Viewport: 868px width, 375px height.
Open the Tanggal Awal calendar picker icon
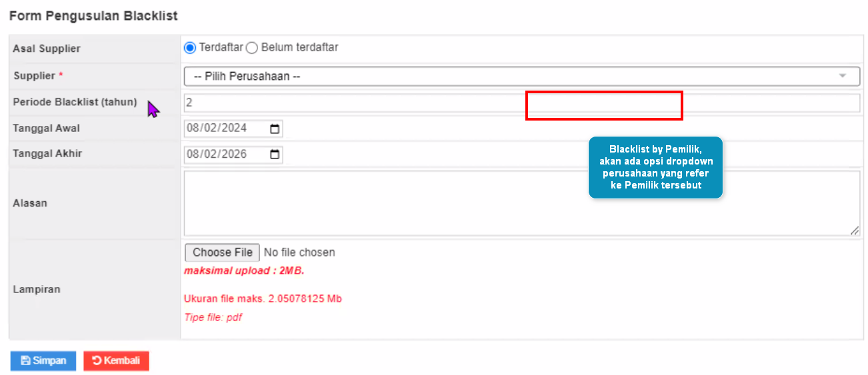point(274,129)
